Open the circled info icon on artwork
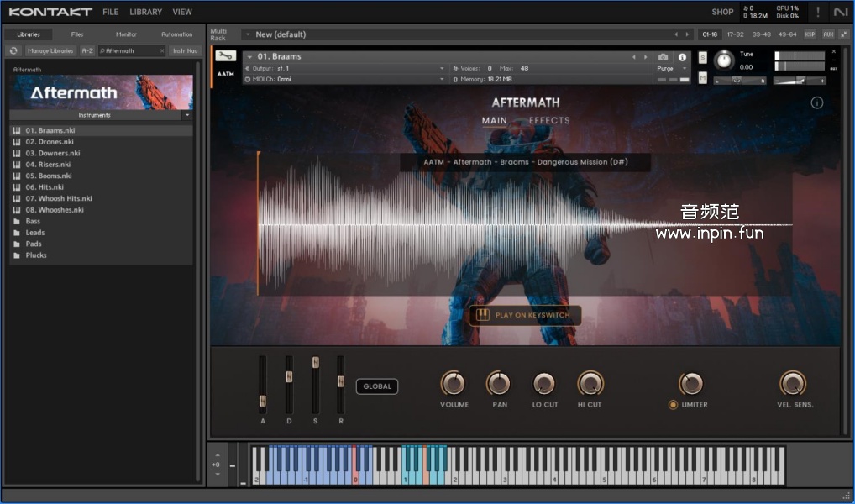This screenshot has height=504, width=855. point(817,103)
